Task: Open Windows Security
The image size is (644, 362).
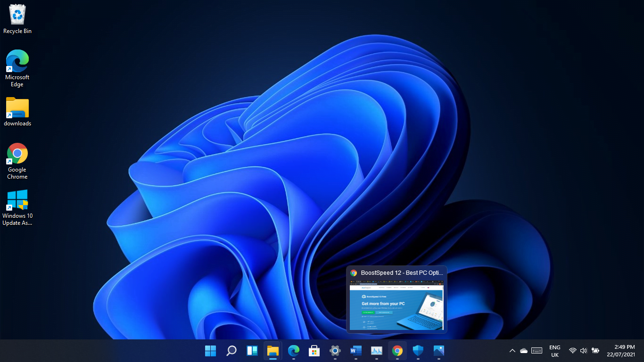Action: (x=418, y=351)
